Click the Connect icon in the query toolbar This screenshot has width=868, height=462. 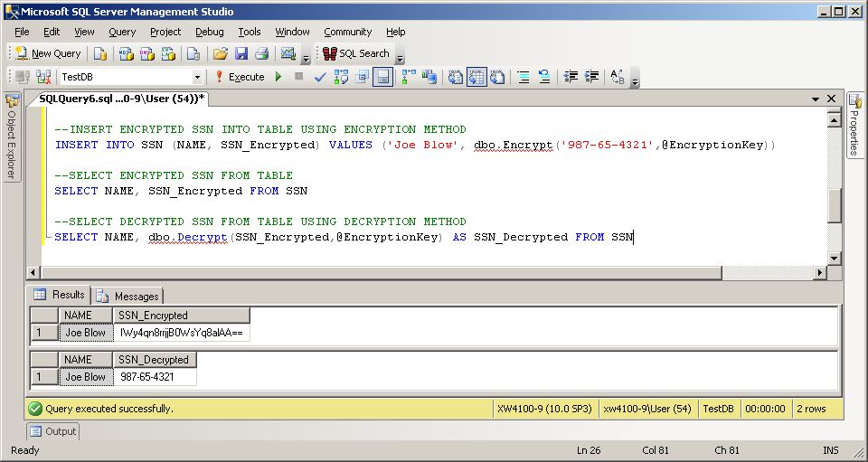coord(23,77)
